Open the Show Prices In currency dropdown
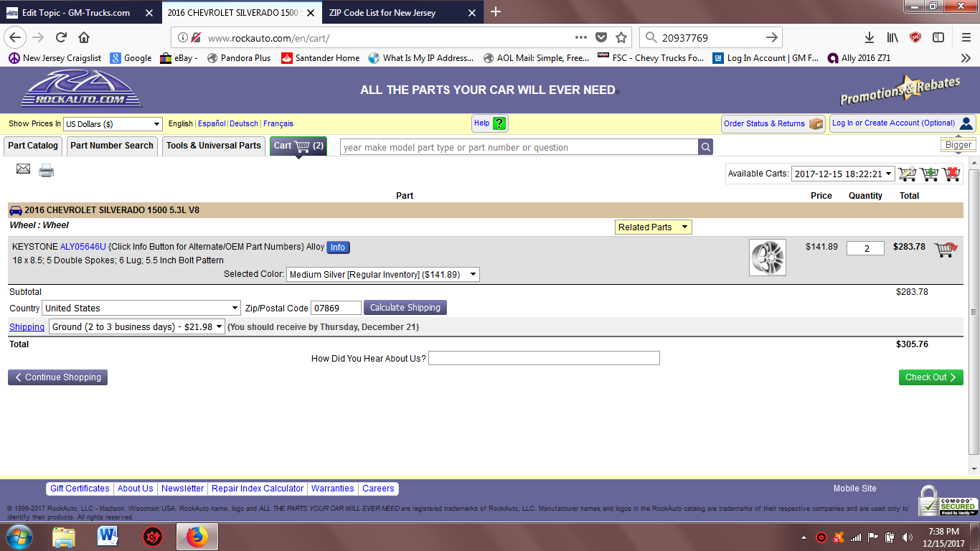980x551 pixels. (x=113, y=124)
